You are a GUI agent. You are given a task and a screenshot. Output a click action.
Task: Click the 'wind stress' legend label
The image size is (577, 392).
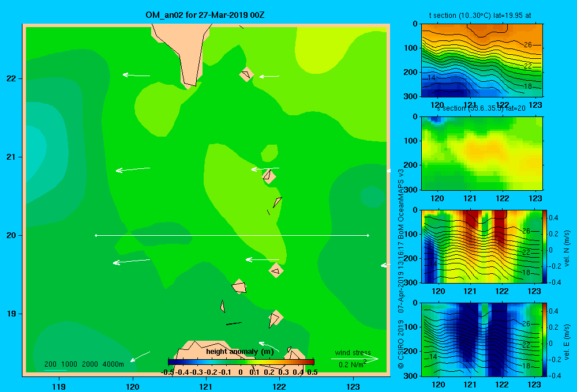353,352
